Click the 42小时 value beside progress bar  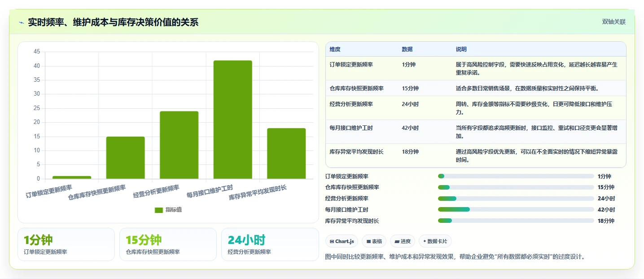coord(606,210)
